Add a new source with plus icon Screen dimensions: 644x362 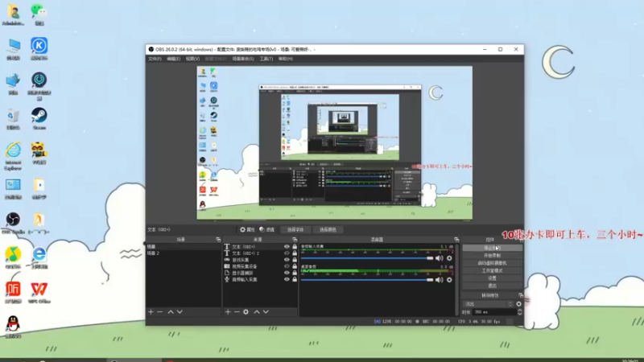(228, 312)
